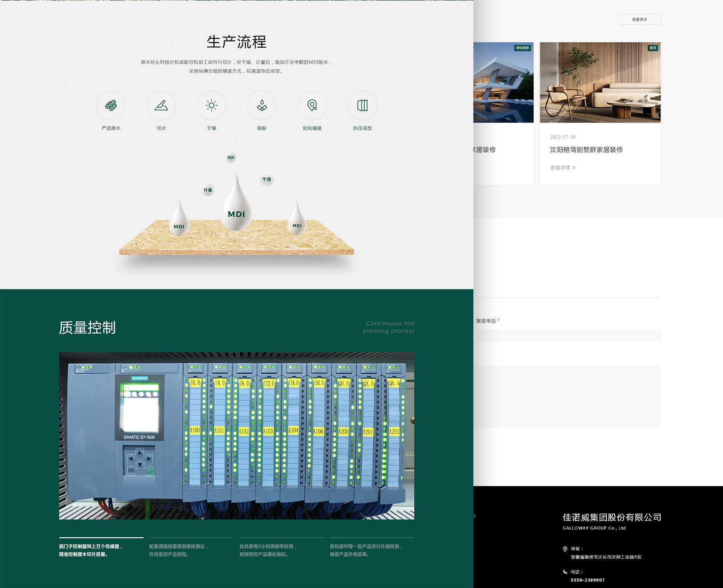Click the address location pin icon
The height and width of the screenshot is (588, 723).
tap(565, 549)
